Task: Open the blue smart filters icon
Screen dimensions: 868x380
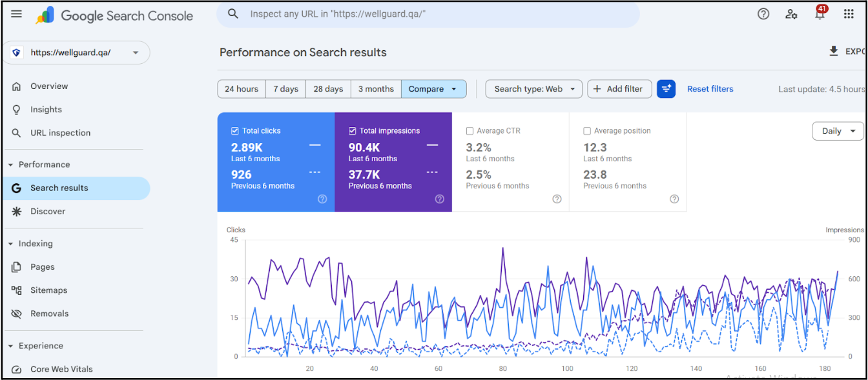Action: tap(666, 88)
